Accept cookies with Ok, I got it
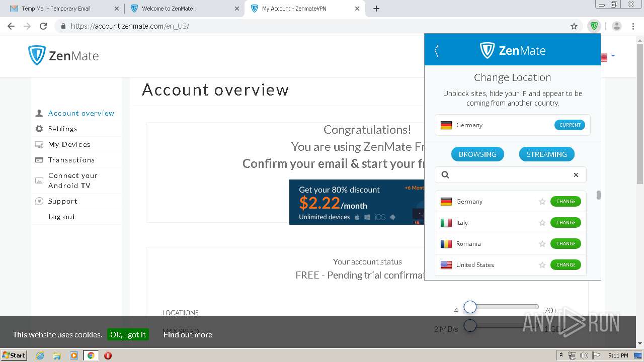Image resolution: width=644 pixels, height=362 pixels. [x=128, y=334]
